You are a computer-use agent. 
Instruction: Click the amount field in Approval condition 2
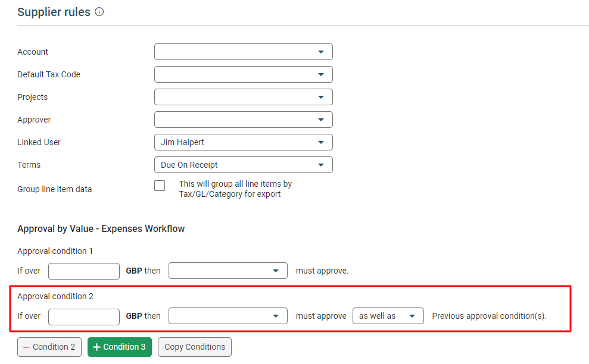click(83, 316)
